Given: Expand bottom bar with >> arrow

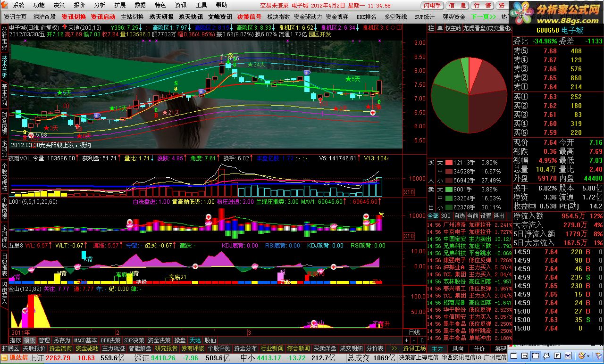Looking at the screenshot, I should coord(394,348).
